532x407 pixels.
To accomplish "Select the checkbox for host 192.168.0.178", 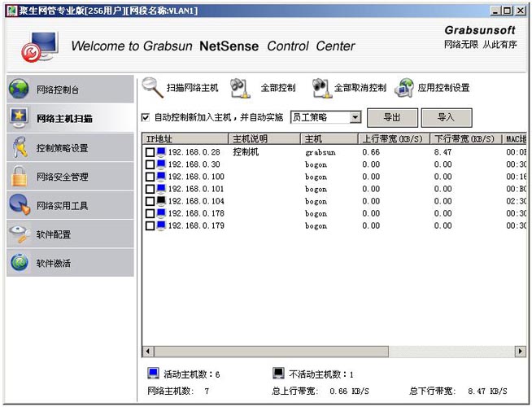I will coord(150,213).
